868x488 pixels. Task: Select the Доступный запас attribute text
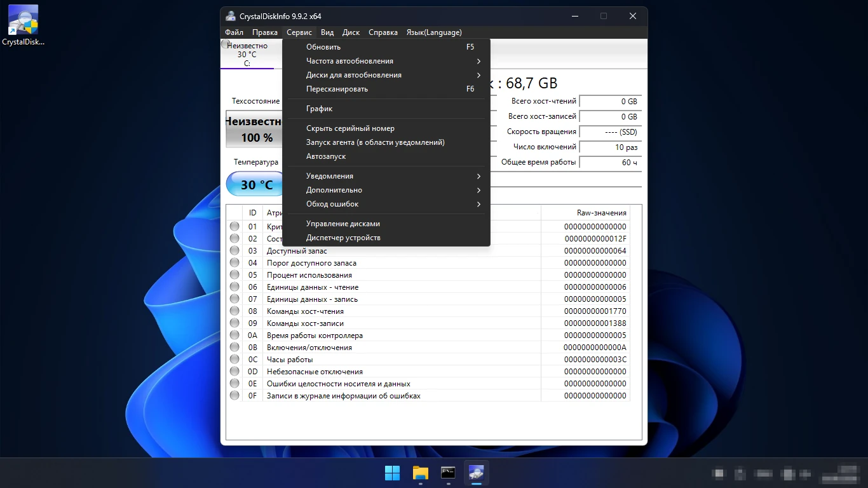(297, 251)
